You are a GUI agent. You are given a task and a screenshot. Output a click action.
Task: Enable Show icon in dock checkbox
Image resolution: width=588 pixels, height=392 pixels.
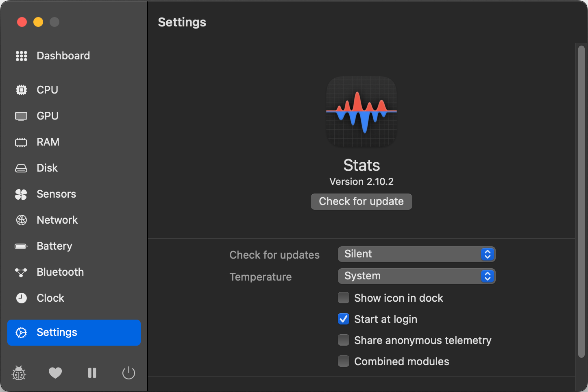coord(344,298)
